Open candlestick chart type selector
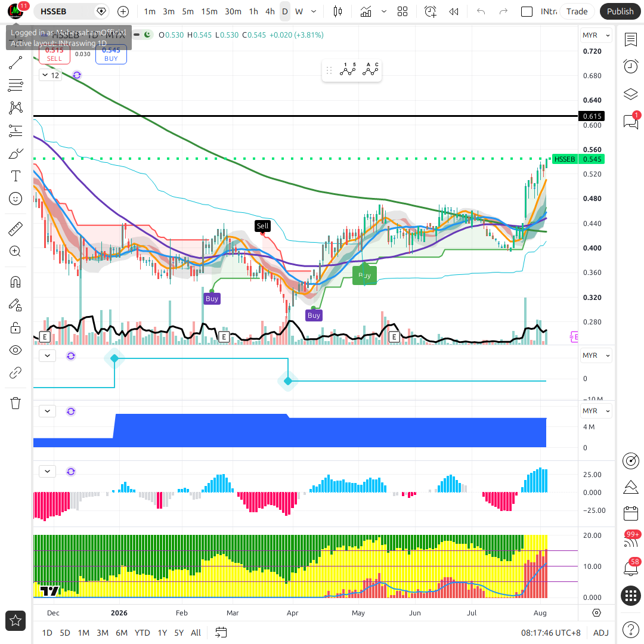The width and height of the screenshot is (644, 644). click(338, 11)
